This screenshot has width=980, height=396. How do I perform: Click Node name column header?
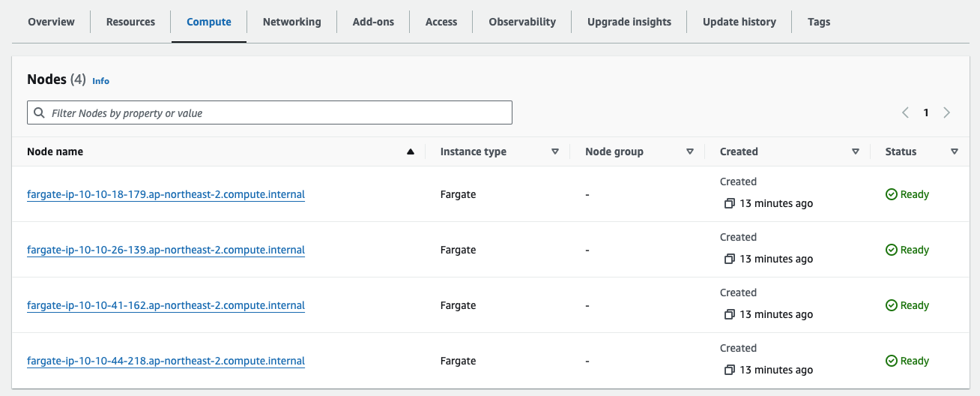click(x=55, y=151)
